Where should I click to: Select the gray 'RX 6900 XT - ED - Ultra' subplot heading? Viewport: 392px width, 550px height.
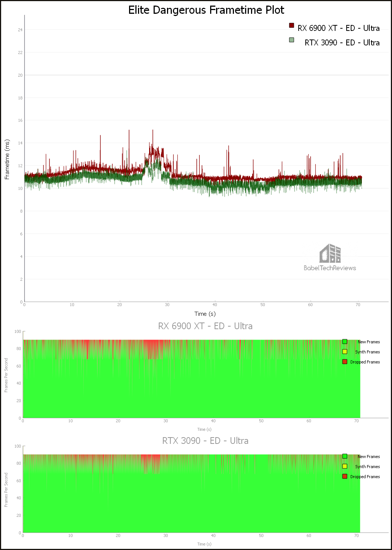pos(205,326)
